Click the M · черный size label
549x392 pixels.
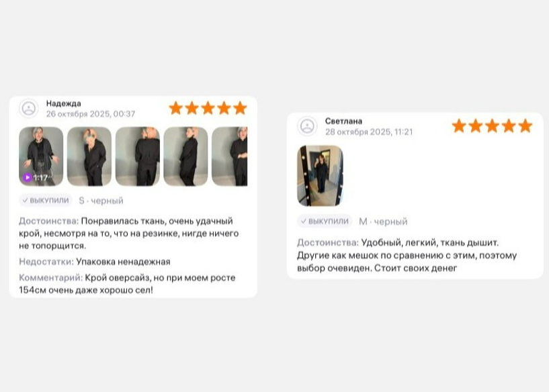(x=383, y=222)
